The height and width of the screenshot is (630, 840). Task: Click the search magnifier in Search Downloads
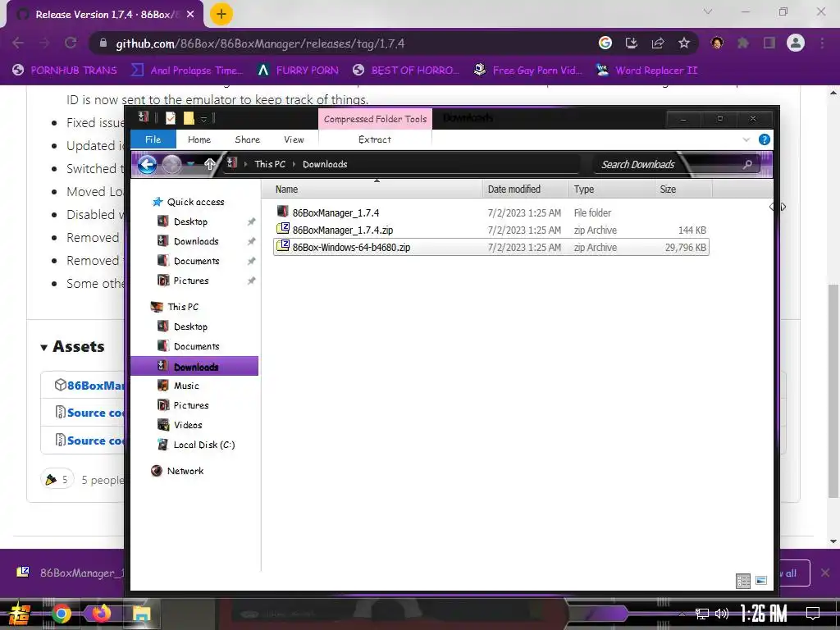coord(747,164)
